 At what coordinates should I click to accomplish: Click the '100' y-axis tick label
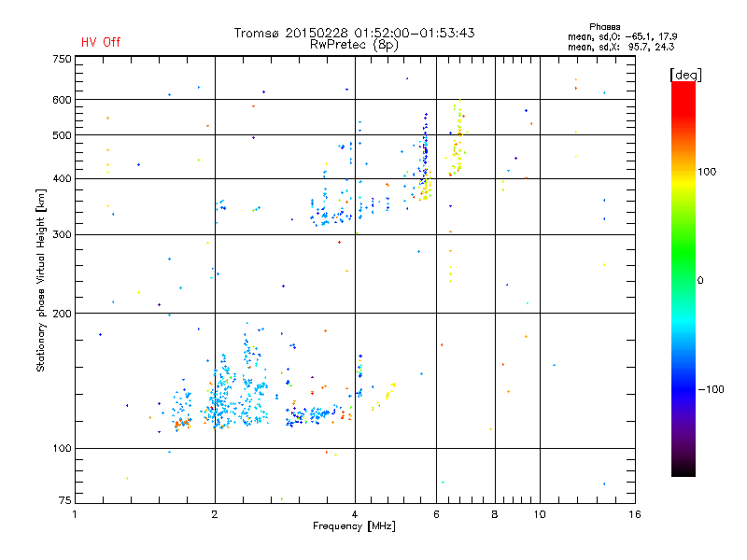pos(62,449)
